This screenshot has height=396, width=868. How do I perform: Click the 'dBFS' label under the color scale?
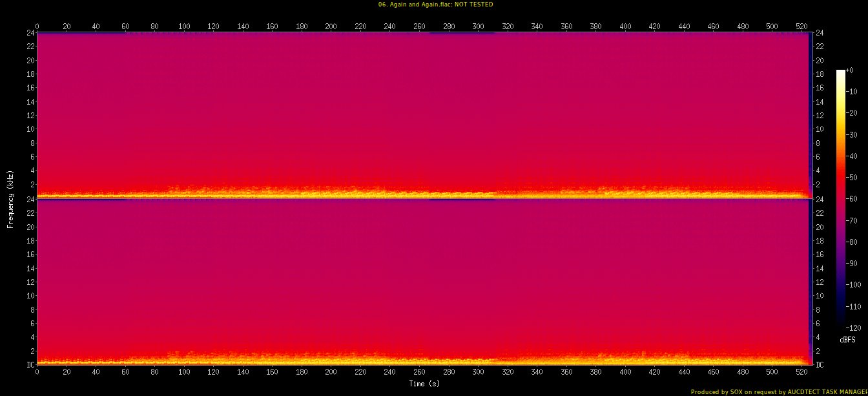click(847, 339)
